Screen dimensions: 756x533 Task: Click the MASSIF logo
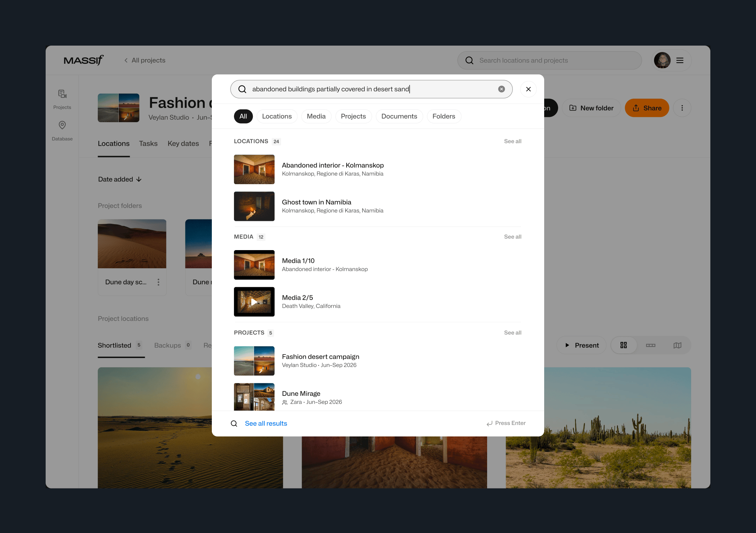click(84, 60)
